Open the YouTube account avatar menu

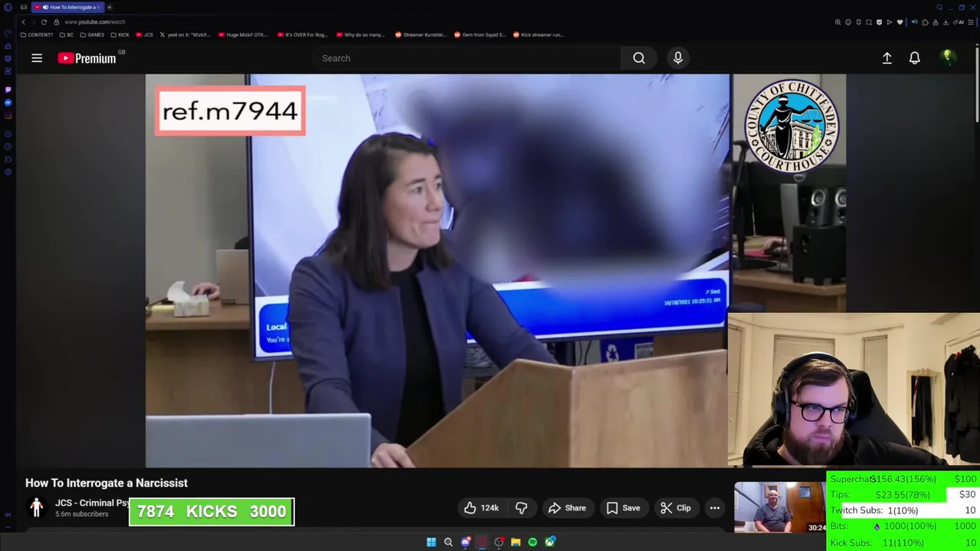[948, 58]
